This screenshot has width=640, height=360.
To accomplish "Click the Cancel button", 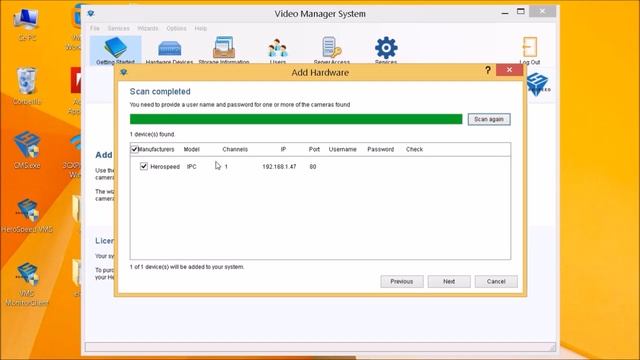I will 496,281.
